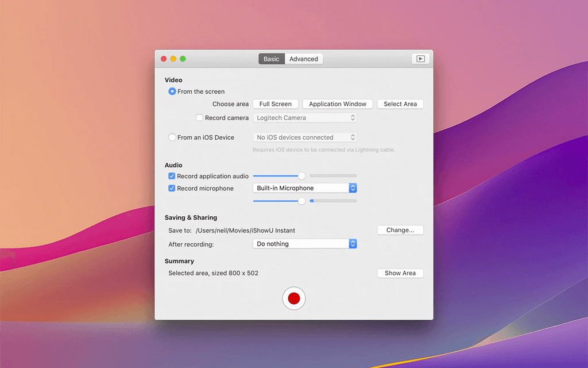588x368 pixels.
Task: Click the Application Window capture option
Action: pos(337,103)
